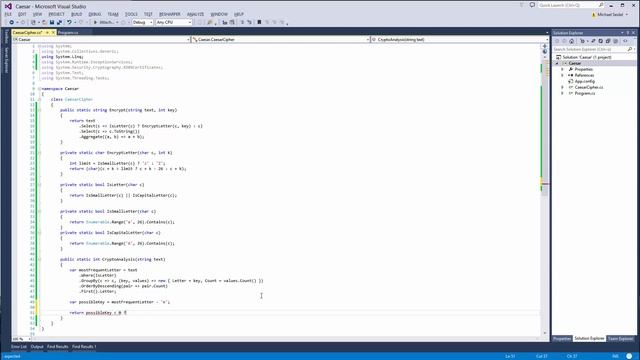Open the VIEW menu
The width and height of the screenshot is (640, 360).
click(x=37, y=14)
